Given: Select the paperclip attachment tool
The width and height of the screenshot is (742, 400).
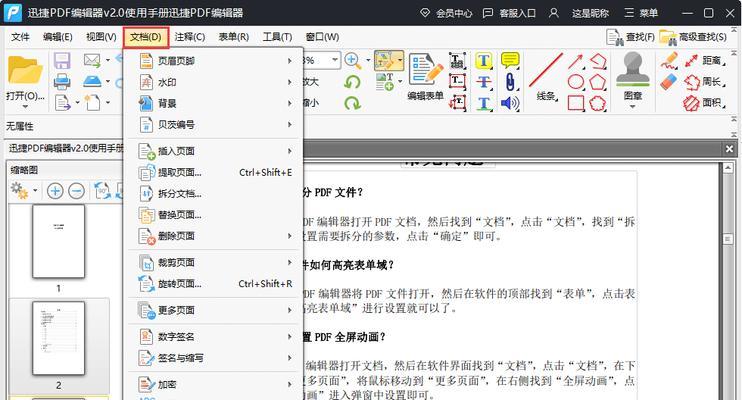Looking at the screenshot, I should click(510, 82).
